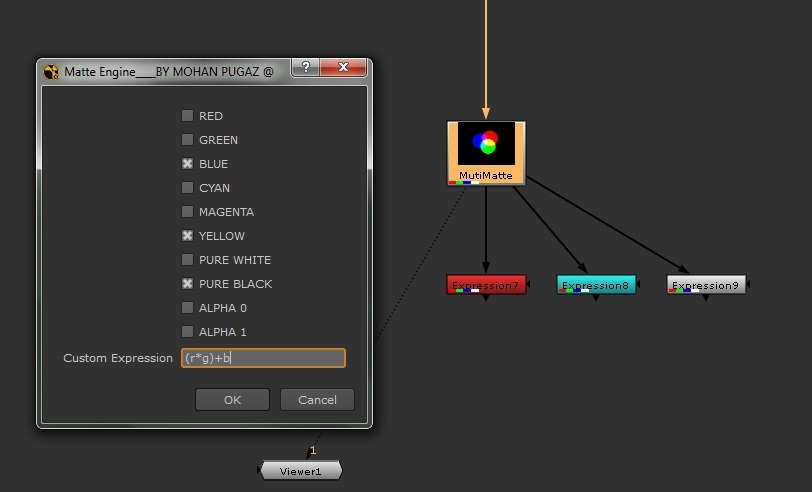Click the MutiMatte node RGB thumbnail icon

[x=486, y=143]
